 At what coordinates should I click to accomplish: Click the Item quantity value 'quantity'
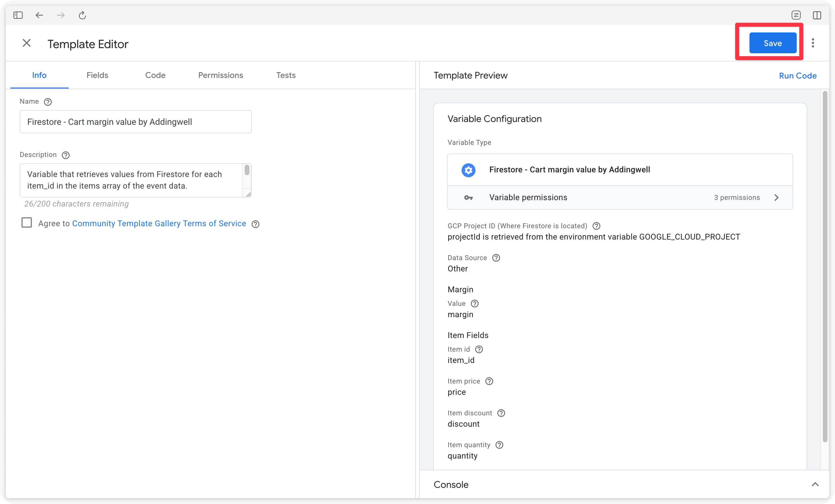click(x=462, y=456)
